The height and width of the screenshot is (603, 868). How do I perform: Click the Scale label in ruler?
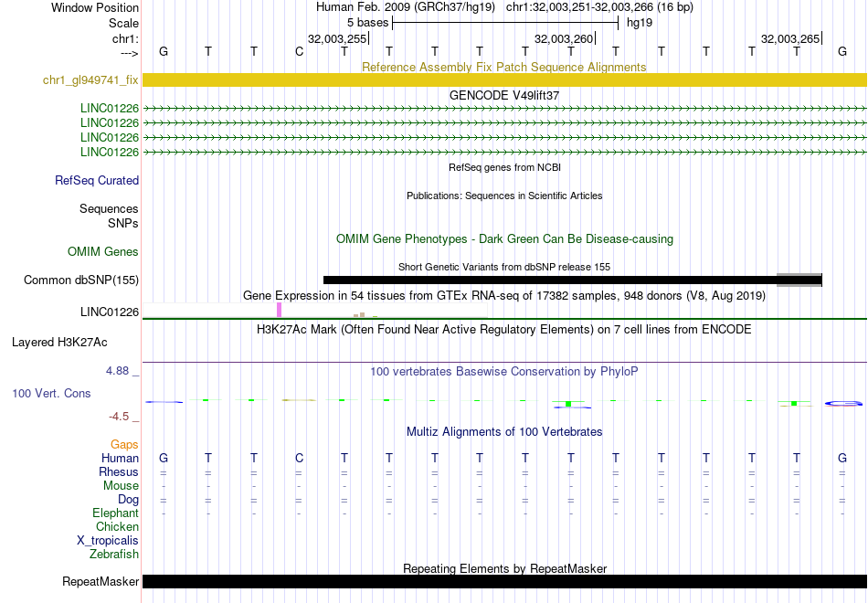click(x=124, y=23)
